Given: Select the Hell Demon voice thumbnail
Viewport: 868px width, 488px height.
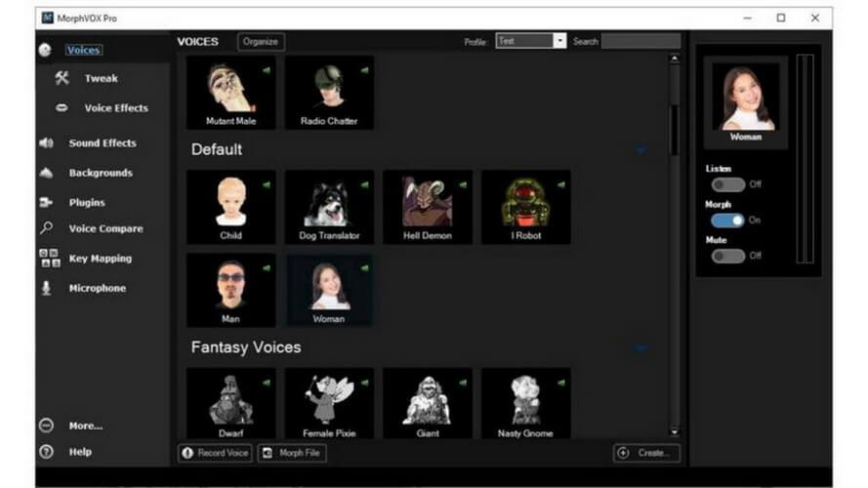Looking at the screenshot, I should 428,207.
